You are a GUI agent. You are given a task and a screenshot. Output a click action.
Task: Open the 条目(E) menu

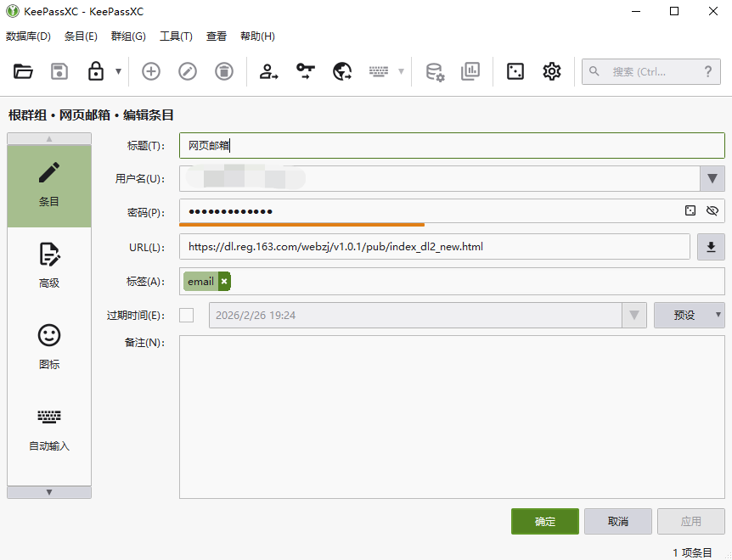point(81,36)
